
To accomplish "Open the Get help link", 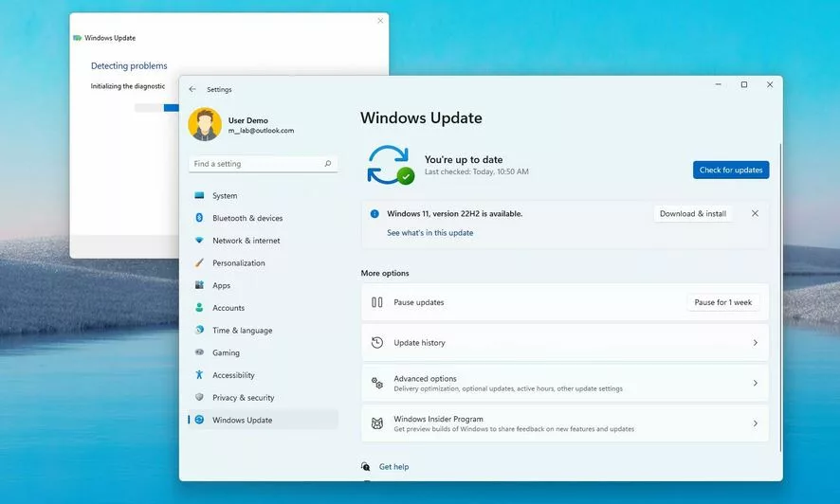I will point(393,466).
